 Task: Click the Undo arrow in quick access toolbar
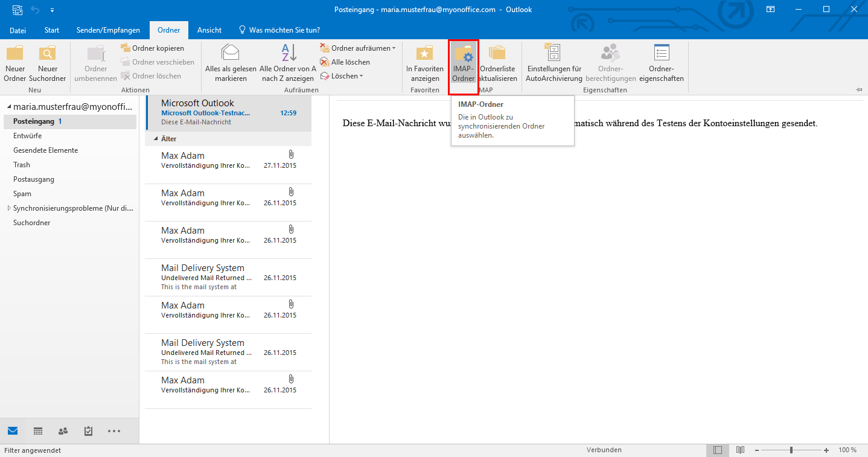[x=36, y=10]
